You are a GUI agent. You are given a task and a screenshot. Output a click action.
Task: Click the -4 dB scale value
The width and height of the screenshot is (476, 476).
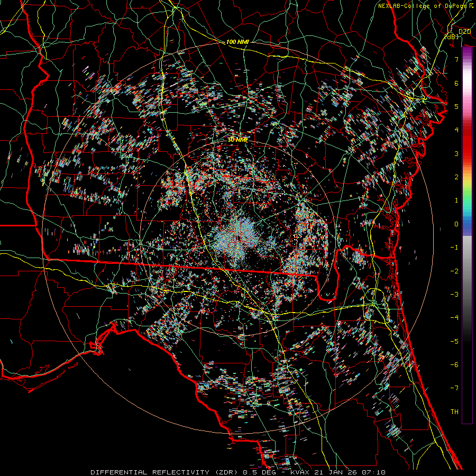[454, 318]
